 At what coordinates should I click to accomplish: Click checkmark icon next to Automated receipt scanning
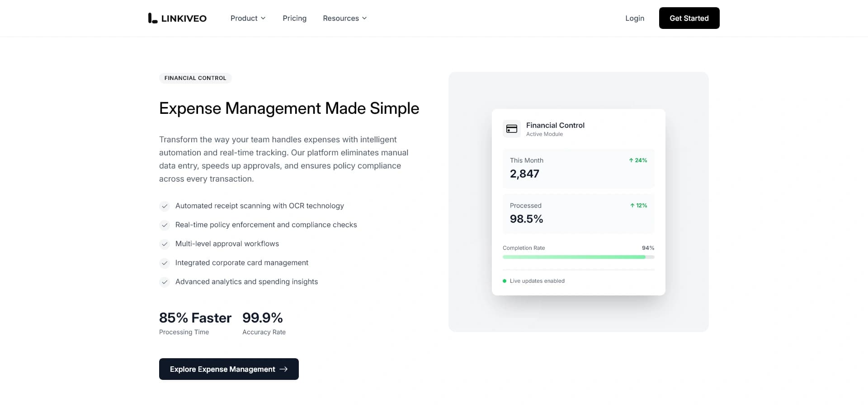(165, 206)
